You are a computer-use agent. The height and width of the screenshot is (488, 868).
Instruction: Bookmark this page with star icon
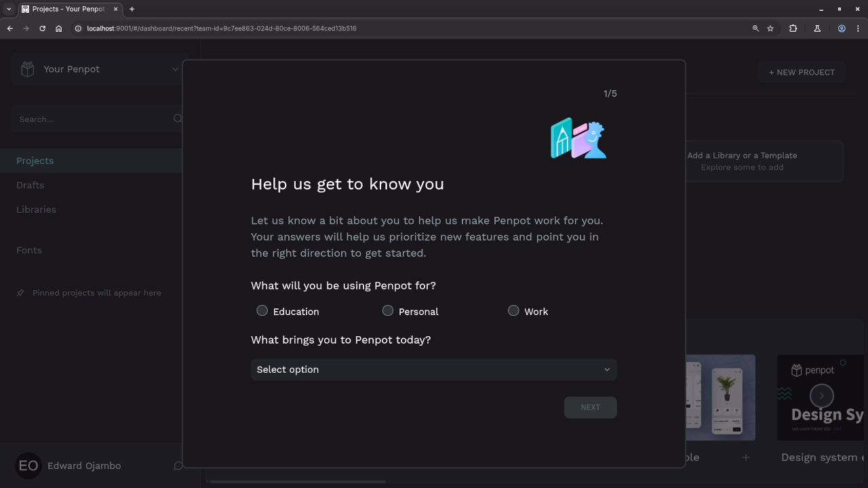pos(770,28)
